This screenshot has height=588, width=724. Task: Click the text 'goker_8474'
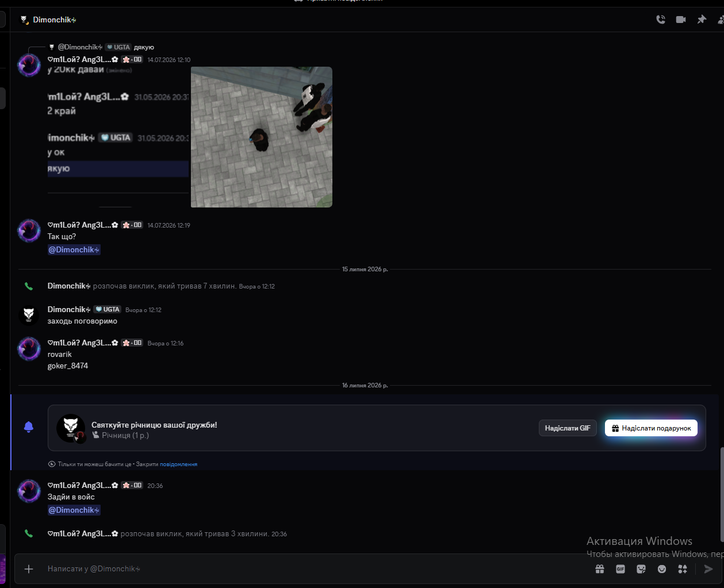(68, 366)
